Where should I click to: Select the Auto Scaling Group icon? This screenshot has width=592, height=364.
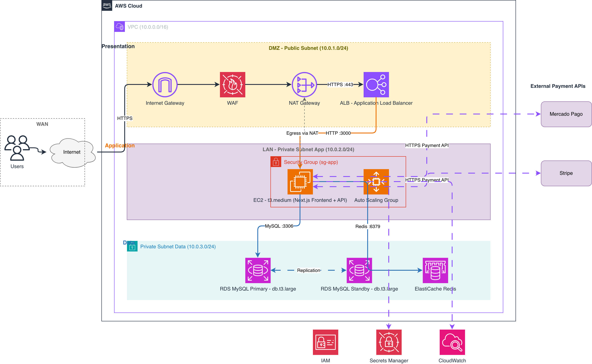point(376,182)
